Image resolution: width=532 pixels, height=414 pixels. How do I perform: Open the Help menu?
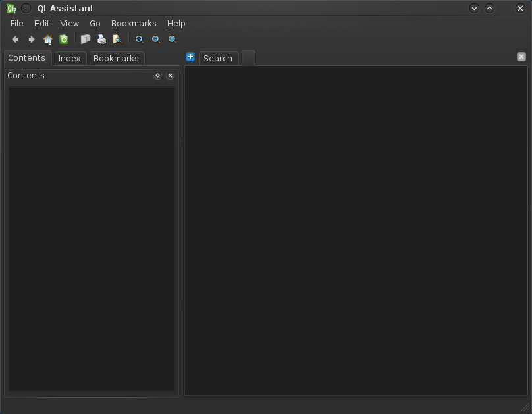176,24
